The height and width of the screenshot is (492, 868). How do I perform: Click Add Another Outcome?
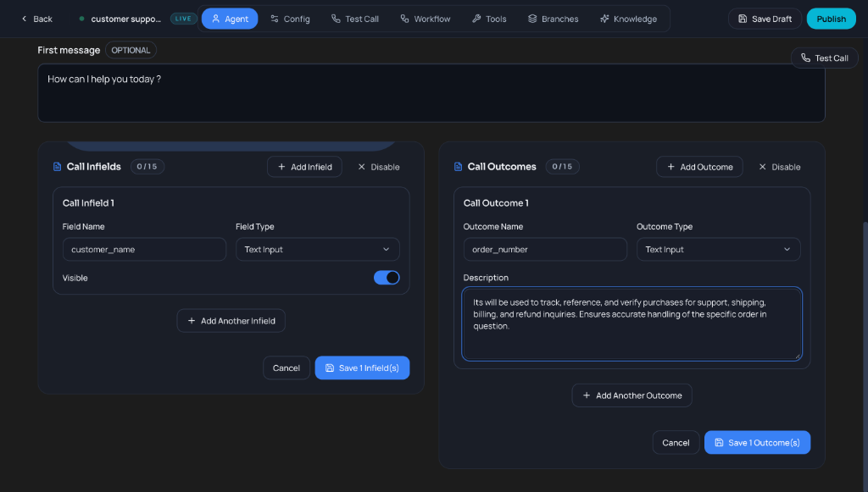(x=632, y=395)
